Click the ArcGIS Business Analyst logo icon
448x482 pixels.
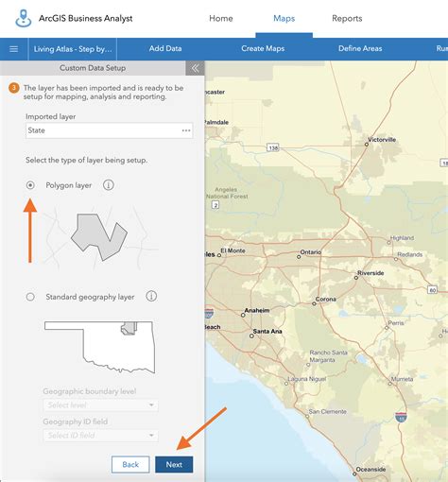point(24,18)
